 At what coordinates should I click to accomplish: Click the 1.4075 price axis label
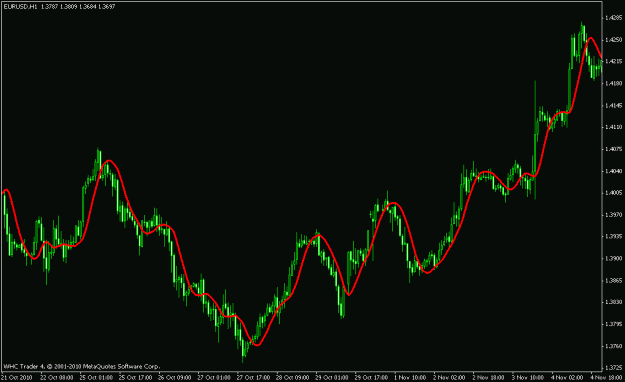click(613, 149)
